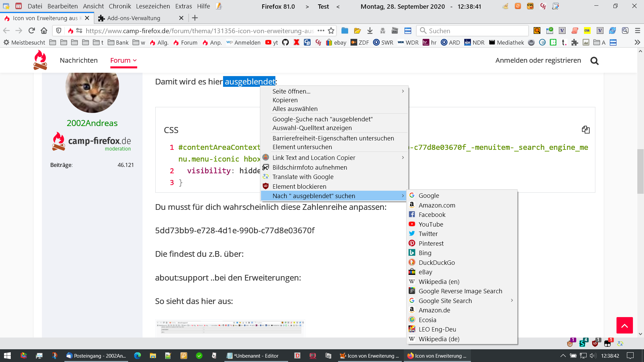The width and height of the screenshot is (644, 362).
Task: Show more bookmarks overflow chevron
Action: pos(637,43)
